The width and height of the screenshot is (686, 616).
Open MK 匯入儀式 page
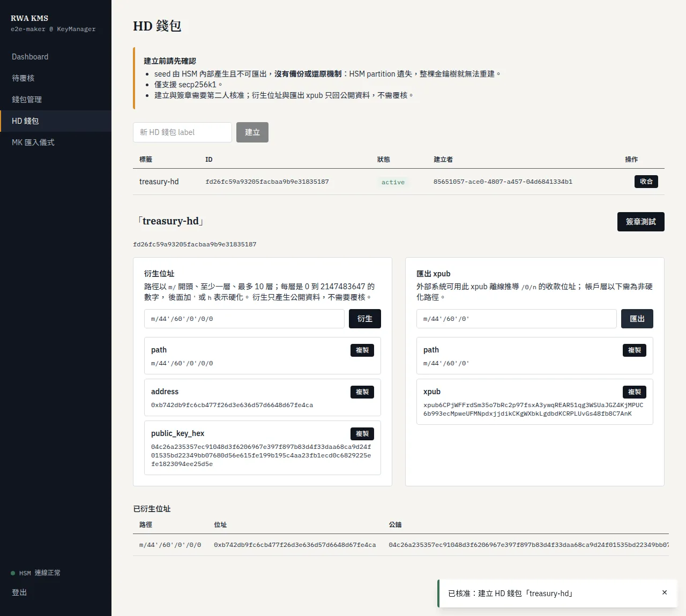pos(56,142)
